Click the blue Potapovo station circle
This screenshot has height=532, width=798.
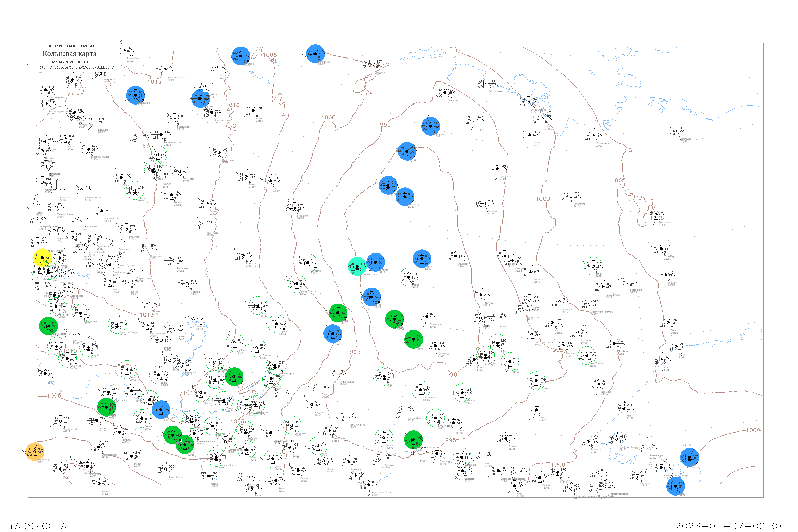(x=241, y=56)
